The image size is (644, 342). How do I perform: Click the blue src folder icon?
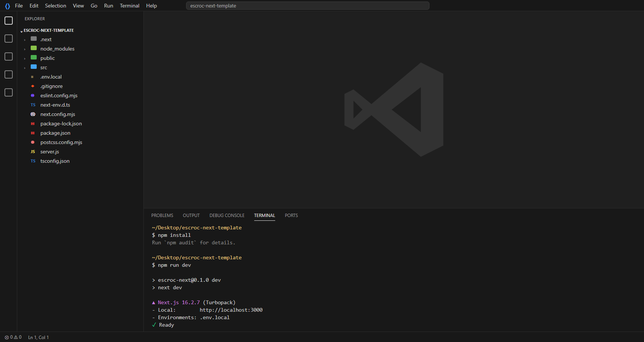pos(34,67)
